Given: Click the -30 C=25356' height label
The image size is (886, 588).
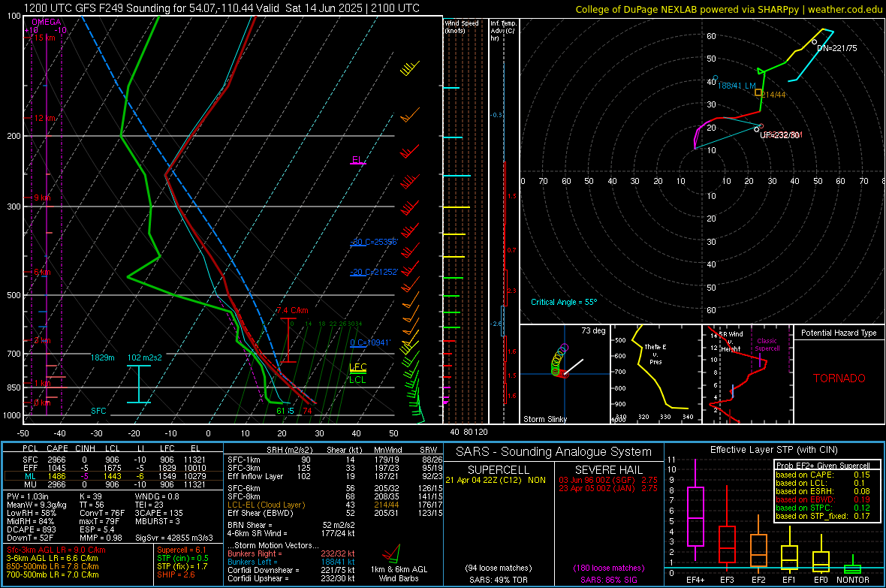Looking at the screenshot, I should click(x=374, y=242).
